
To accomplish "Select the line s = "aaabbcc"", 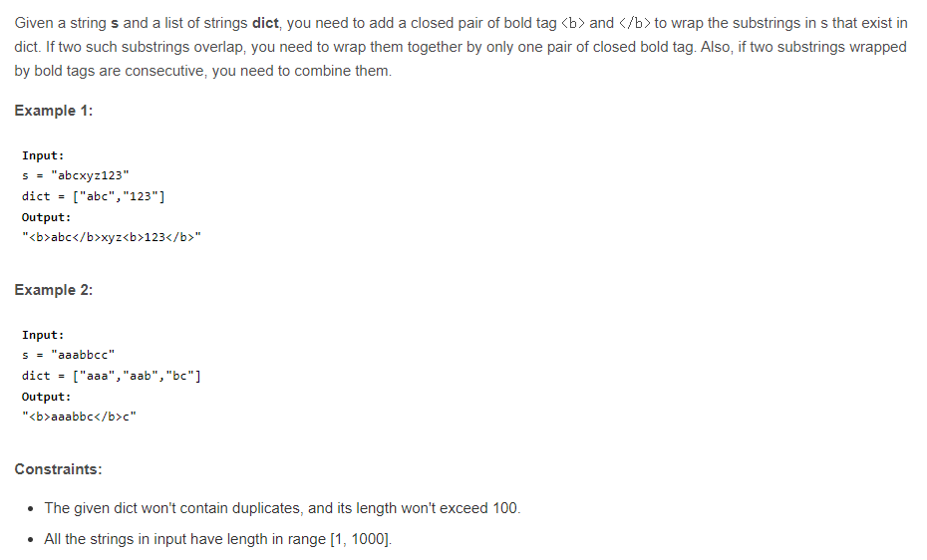I will coord(69,355).
